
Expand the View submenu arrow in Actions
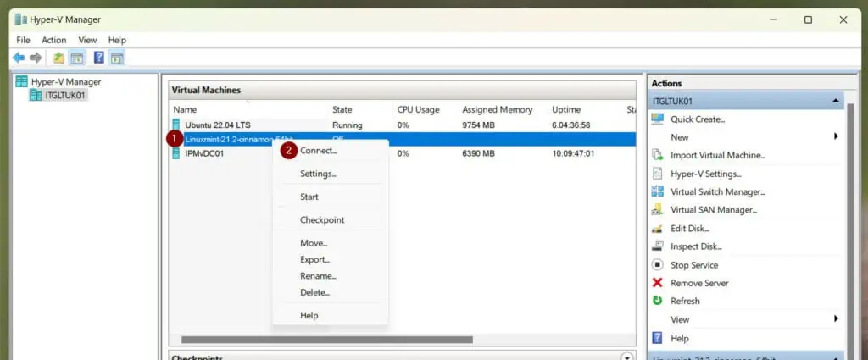pos(836,319)
